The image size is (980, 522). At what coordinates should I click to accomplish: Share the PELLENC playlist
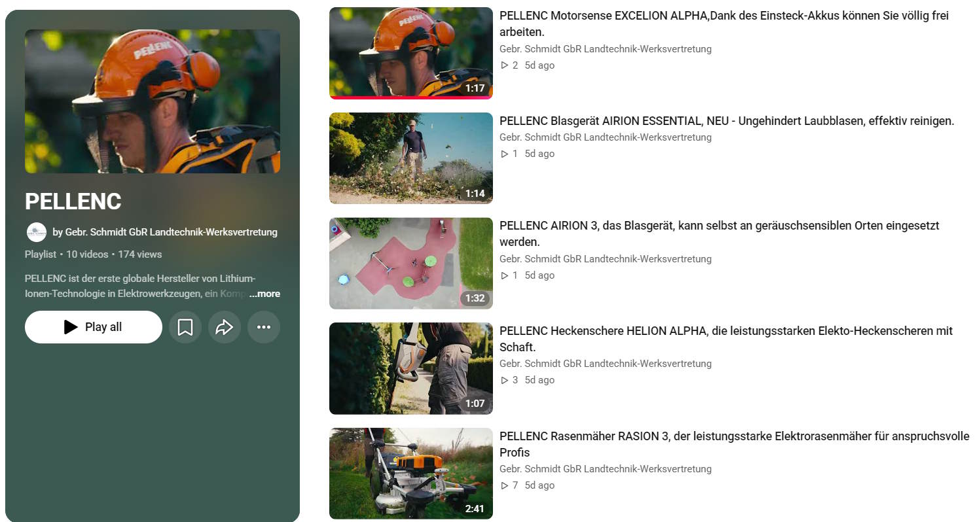pyautogui.click(x=225, y=327)
